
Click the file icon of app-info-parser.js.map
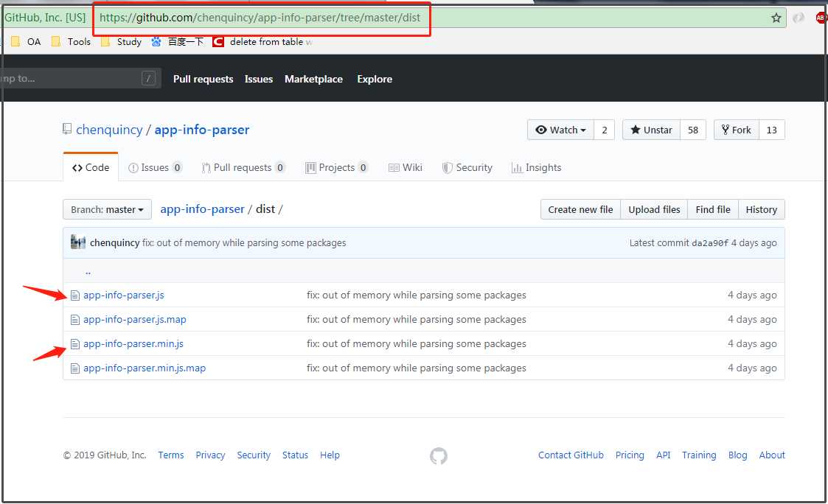coord(75,320)
